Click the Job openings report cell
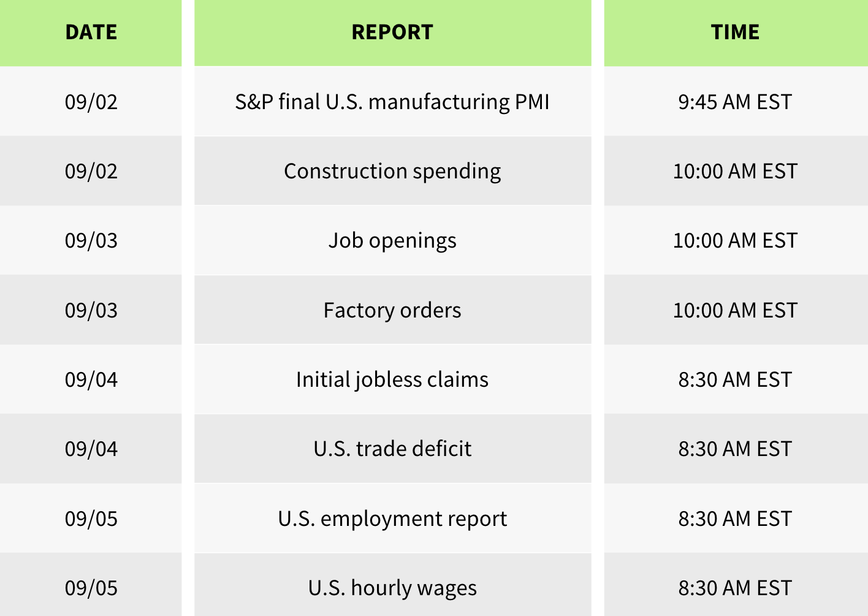 [x=392, y=240]
